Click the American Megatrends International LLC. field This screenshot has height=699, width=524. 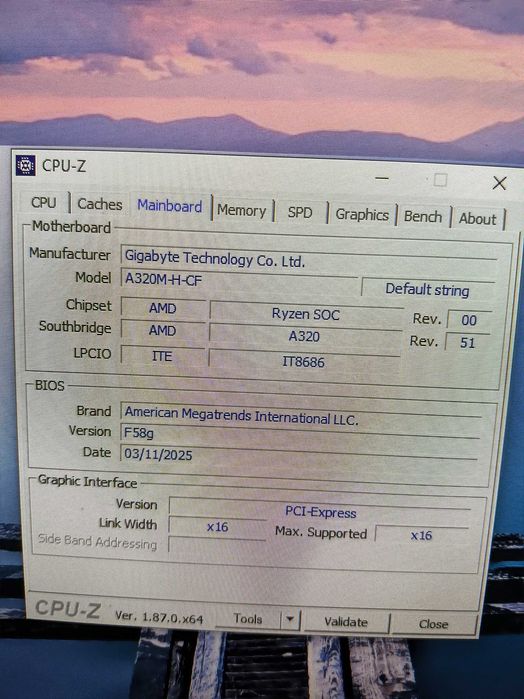click(x=301, y=415)
